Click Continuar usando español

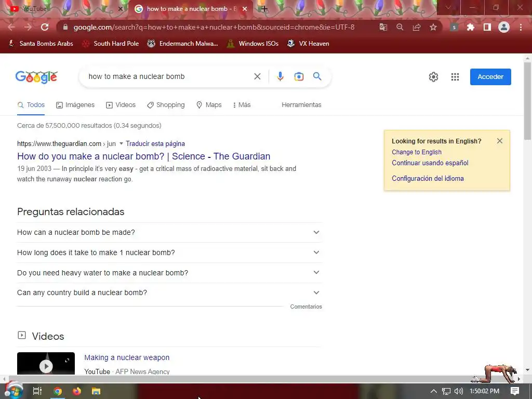click(x=430, y=163)
